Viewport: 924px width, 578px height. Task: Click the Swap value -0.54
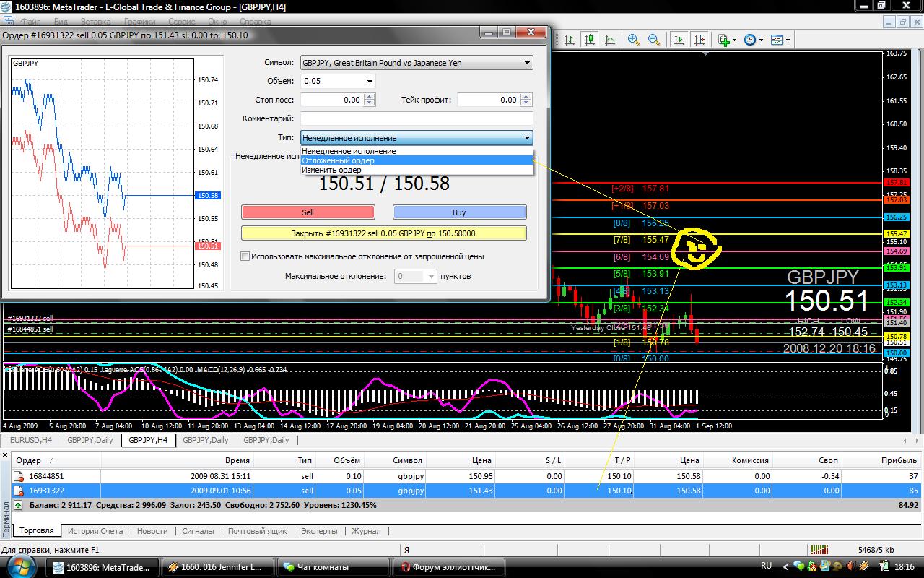click(829, 476)
